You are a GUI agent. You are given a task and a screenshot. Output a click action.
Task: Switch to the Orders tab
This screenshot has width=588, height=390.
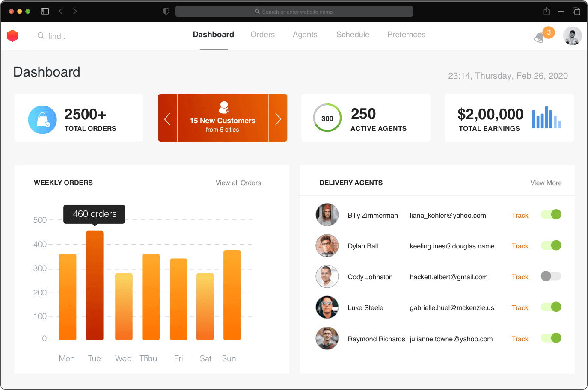262,35
